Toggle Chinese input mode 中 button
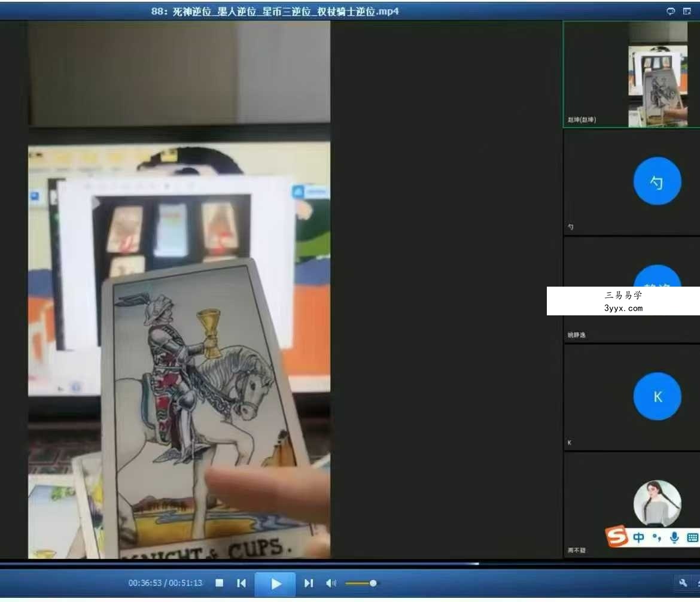Viewport: 700px width, 602px height. pyautogui.click(x=639, y=538)
